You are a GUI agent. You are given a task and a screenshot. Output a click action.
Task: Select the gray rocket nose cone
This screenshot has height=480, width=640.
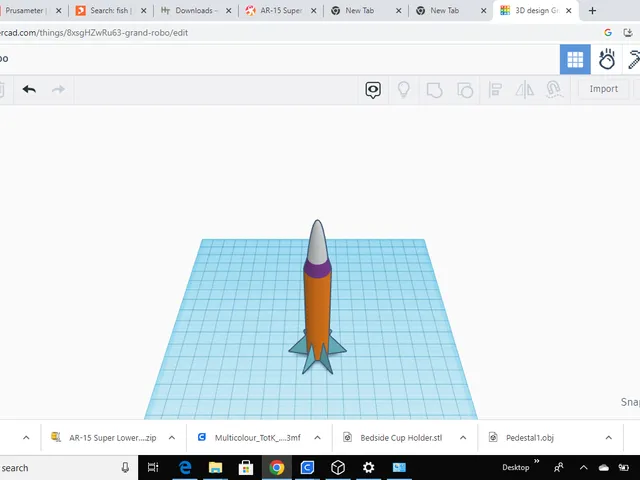(317, 243)
